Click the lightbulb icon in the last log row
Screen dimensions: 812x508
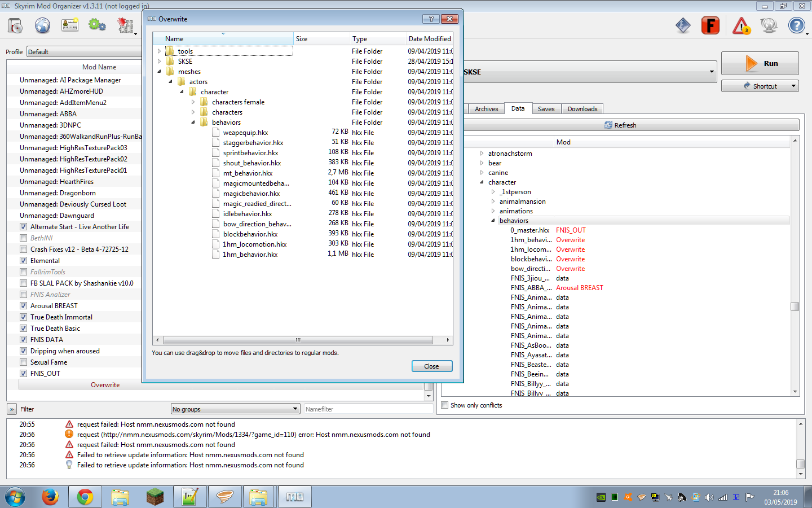(x=69, y=465)
